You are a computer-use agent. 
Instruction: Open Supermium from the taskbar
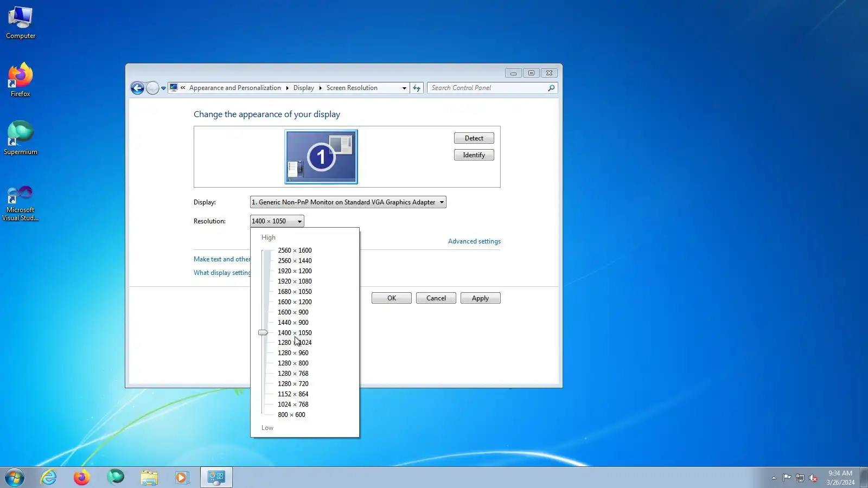116,477
